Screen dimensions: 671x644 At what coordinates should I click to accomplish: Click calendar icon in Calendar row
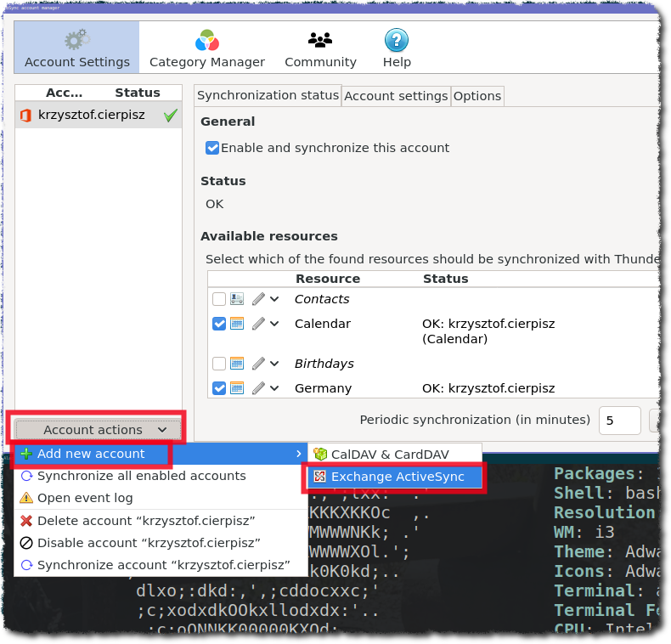pos(237,324)
